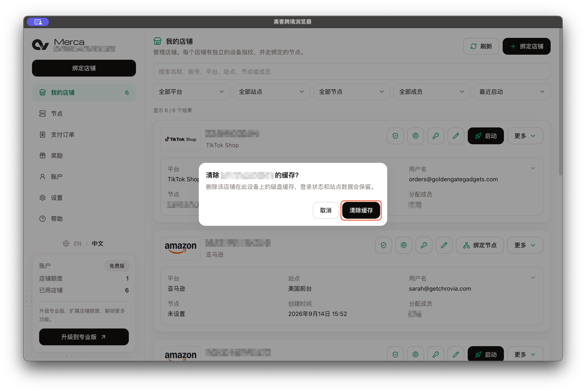This screenshot has height=392, width=586.
Task: Click the key icon on TikTok Shop card
Action: 435,136
